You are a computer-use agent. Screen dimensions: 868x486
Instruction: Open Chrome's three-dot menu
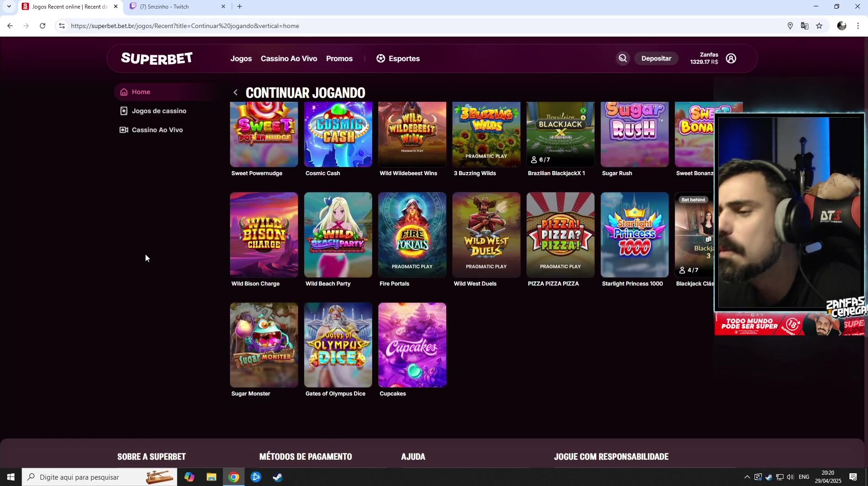858,26
